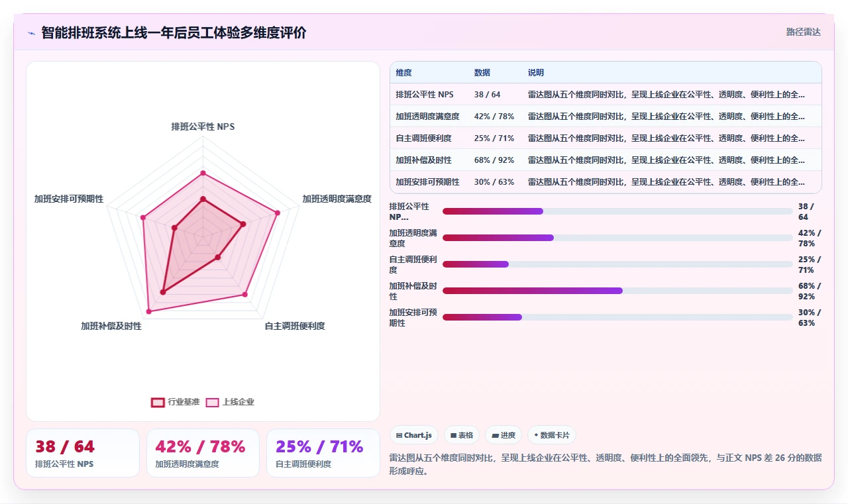Click the 25% / 71% table cell
Viewport: 848px width, 504px height.
494,138
